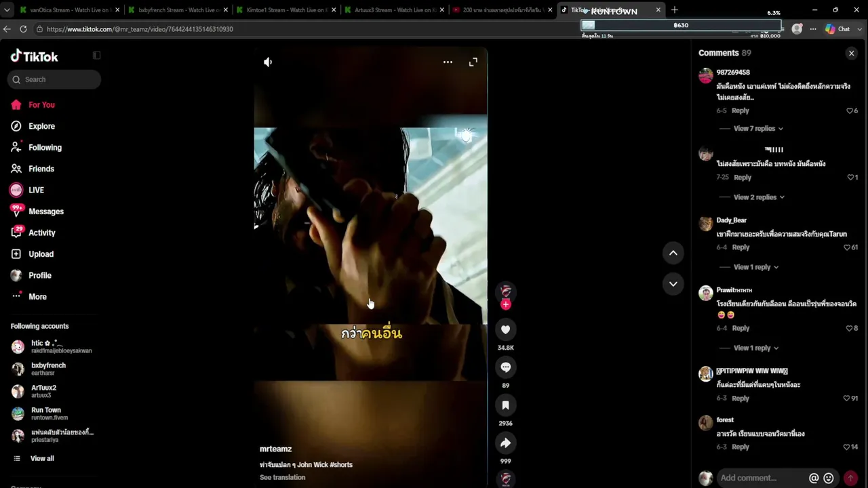
Task: Close the Comments panel
Action: click(852, 53)
